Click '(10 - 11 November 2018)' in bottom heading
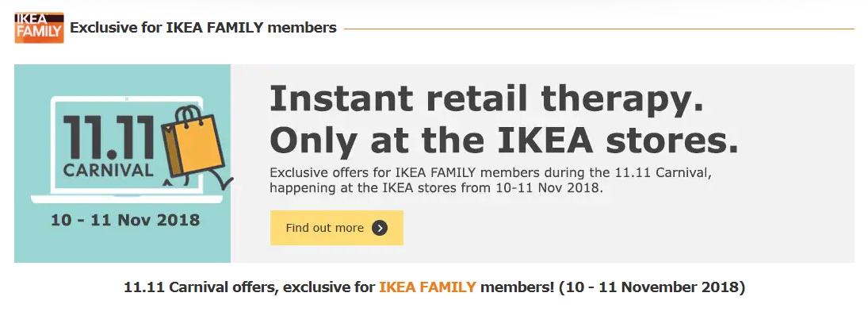Viewport: 868px width, 312px height. tap(652, 287)
